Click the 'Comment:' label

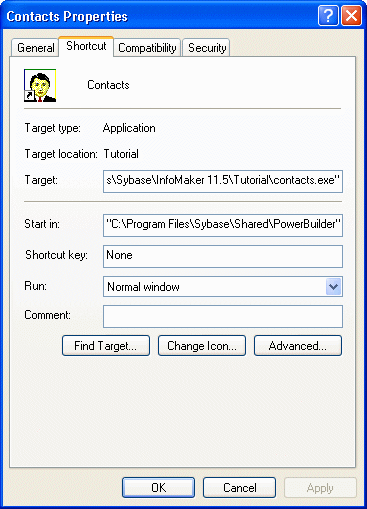[47, 315]
